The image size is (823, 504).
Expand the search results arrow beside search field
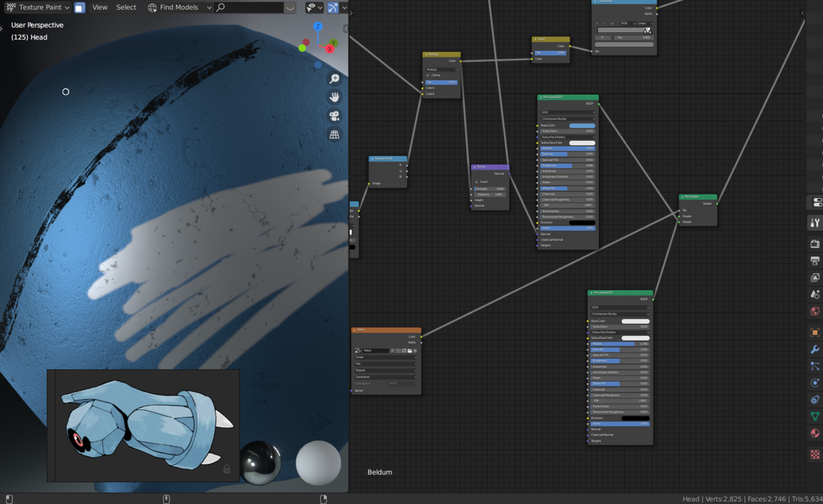tap(291, 8)
